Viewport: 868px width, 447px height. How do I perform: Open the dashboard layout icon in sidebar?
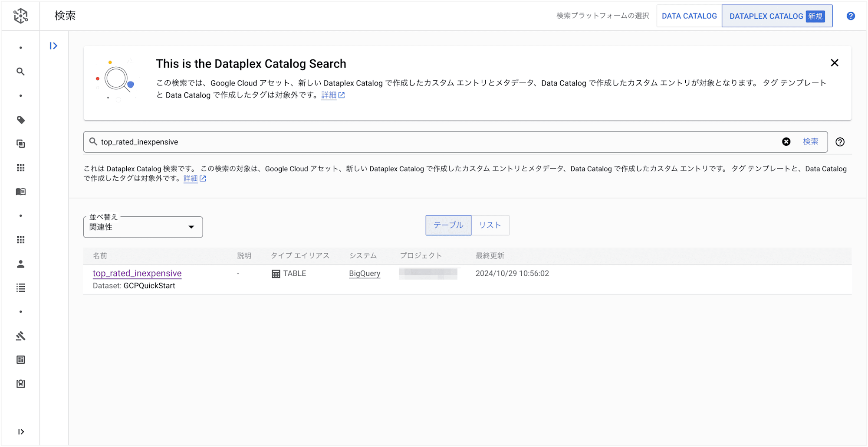click(20, 360)
